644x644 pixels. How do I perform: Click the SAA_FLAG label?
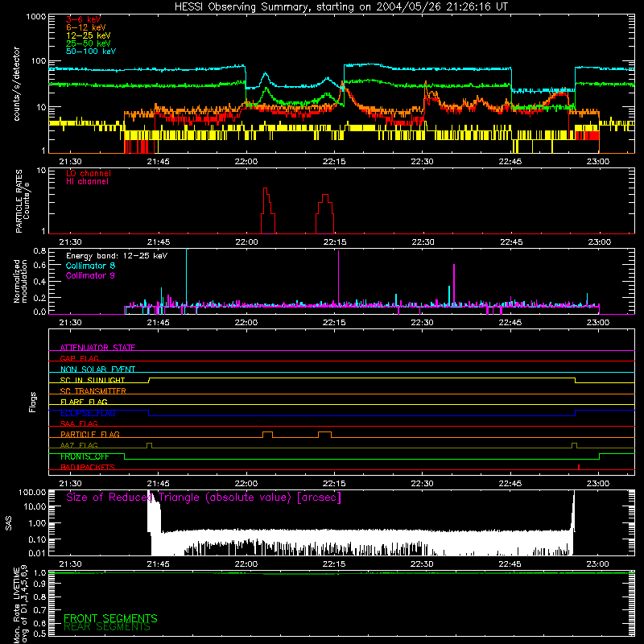pyautogui.click(x=79, y=423)
